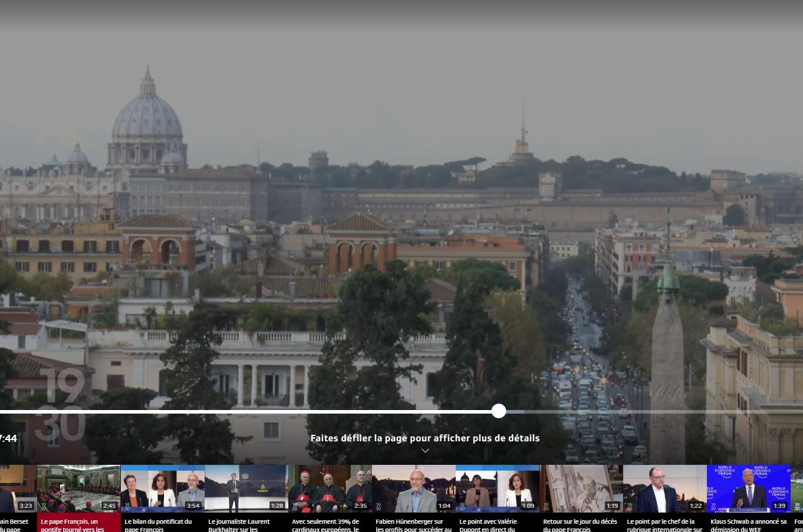Image resolution: width=803 pixels, height=532 pixels.
Task: Open the 'Le bilan du pontificat' segment thumbnail
Action: click(x=162, y=488)
